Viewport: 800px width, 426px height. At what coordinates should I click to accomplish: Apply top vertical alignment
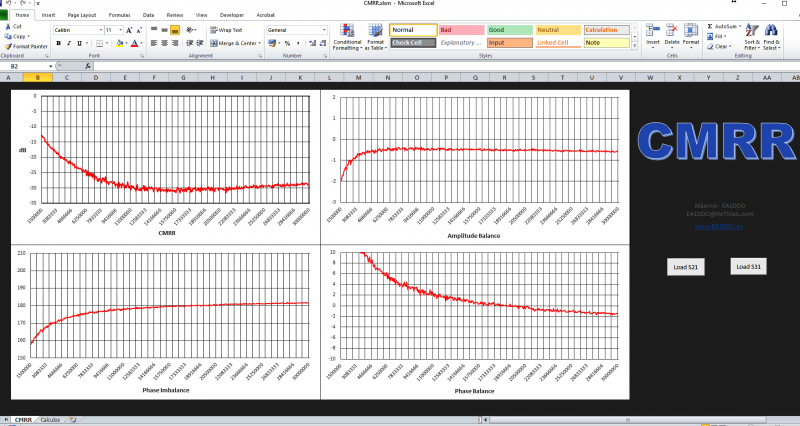[x=154, y=30]
